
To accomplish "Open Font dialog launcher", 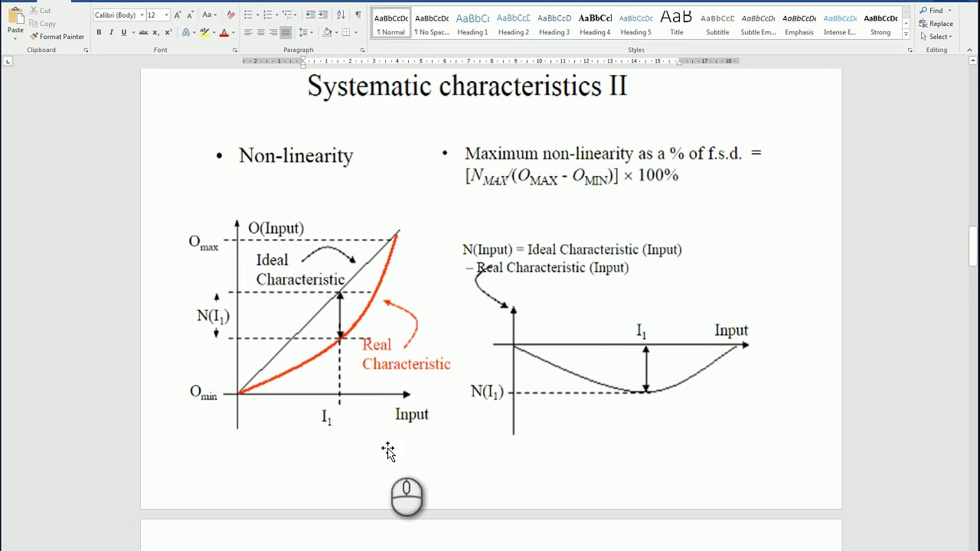I will [x=235, y=51].
